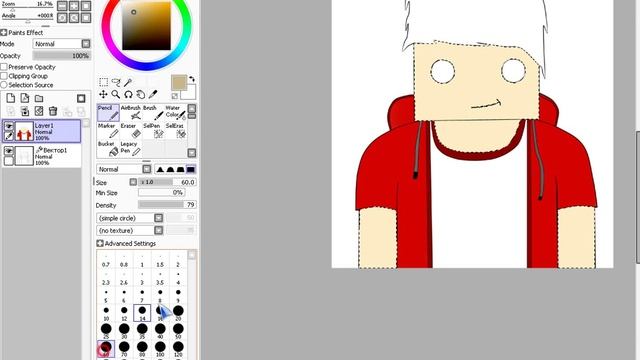The width and height of the screenshot is (640, 360).
Task: Click the clear layer icon
Action: tap(39, 111)
